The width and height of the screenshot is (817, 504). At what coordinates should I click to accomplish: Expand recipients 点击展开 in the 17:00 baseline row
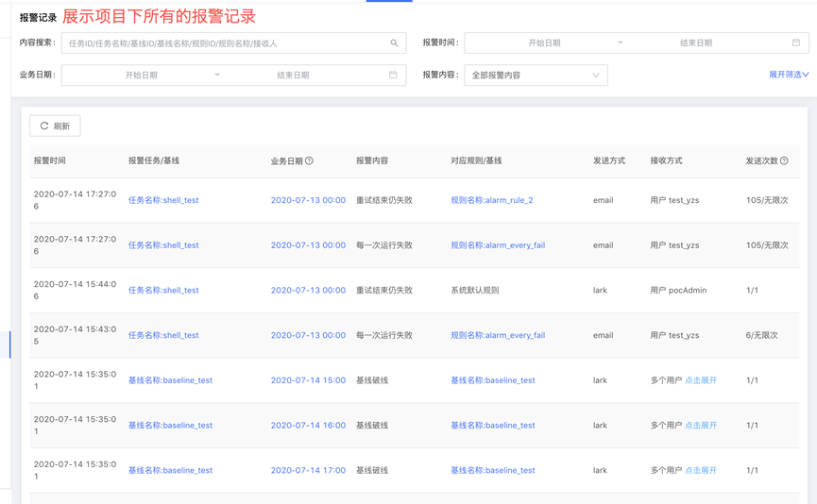[x=701, y=470]
